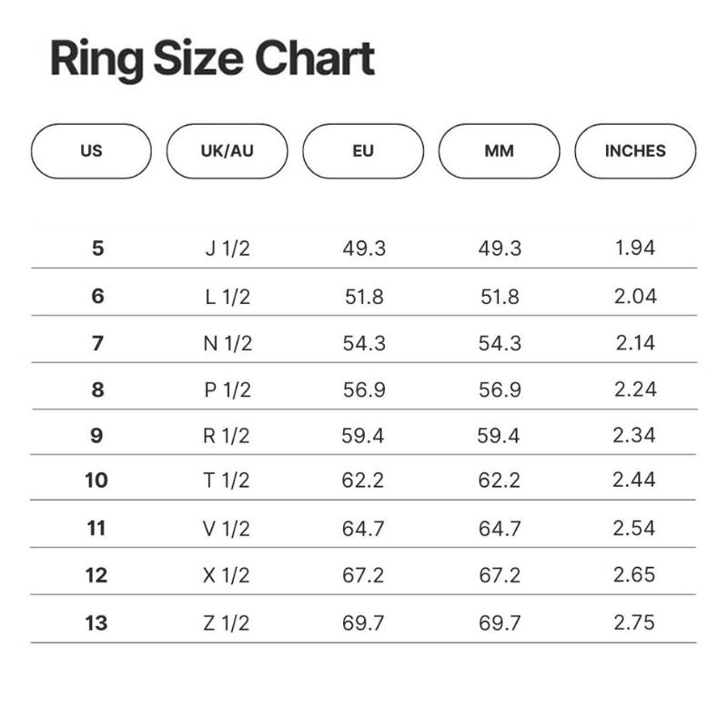Select the MM value 67.2
The height and width of the screenshot is (728, 728).
coord(500,575)
